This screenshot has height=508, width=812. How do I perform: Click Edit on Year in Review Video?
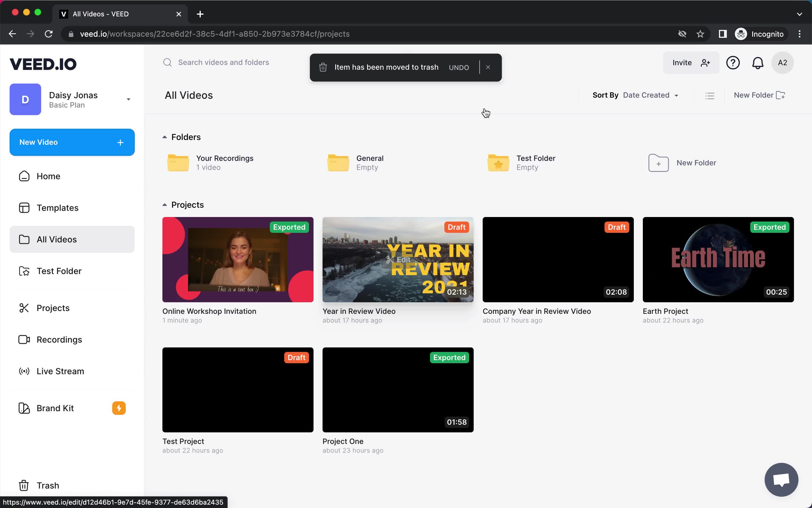pos(398,260)
